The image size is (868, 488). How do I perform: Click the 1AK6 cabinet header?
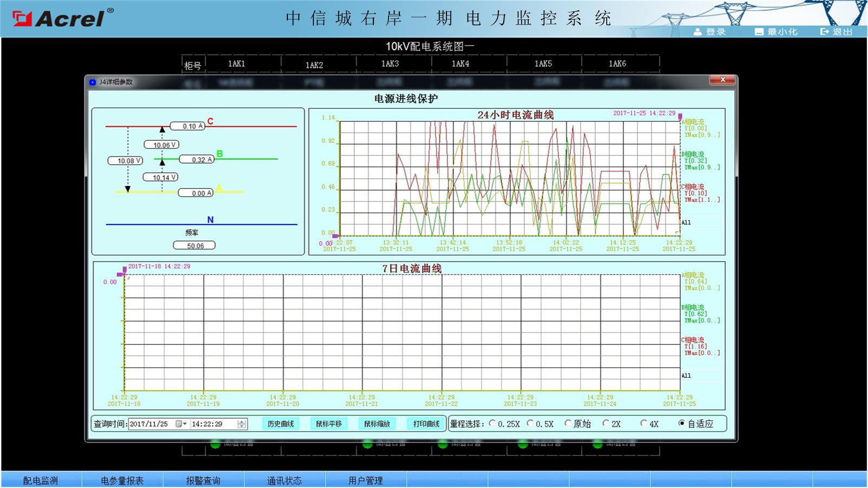tap(617, 64)
